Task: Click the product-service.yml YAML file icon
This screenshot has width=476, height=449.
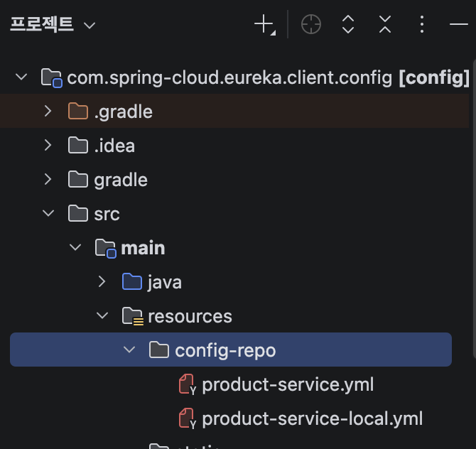Action: pyautogui.click(x=187, y=385)
